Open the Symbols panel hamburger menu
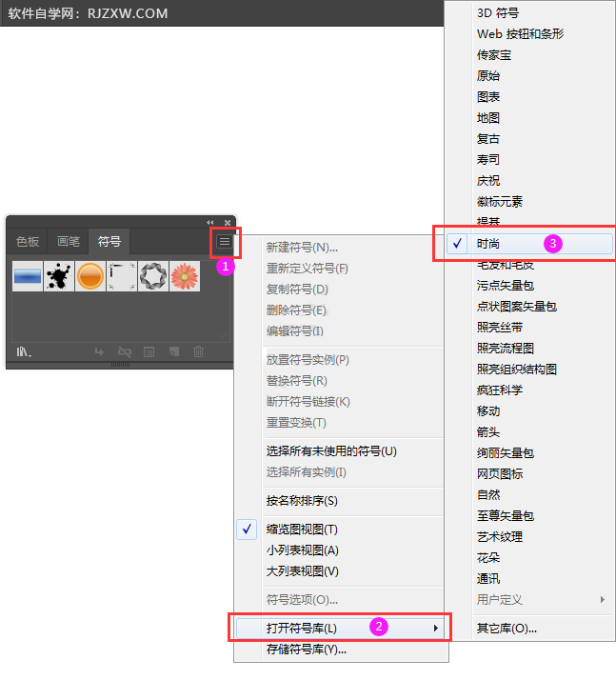 (224, 242)
